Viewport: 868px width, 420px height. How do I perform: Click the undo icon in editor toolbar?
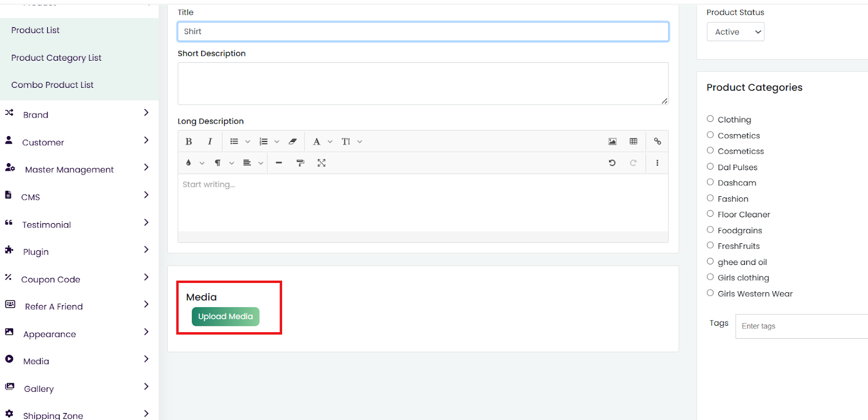[x=612, y=163]
